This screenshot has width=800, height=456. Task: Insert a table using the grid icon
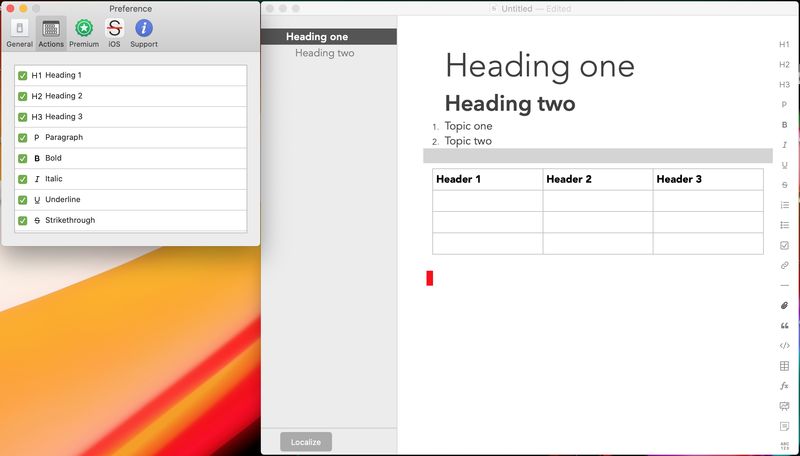point(784,366)
